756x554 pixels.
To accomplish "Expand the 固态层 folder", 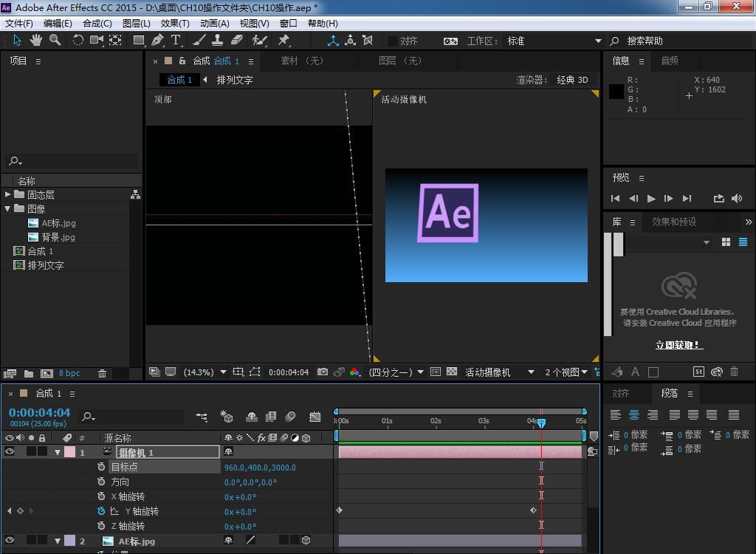I will 7,194.
